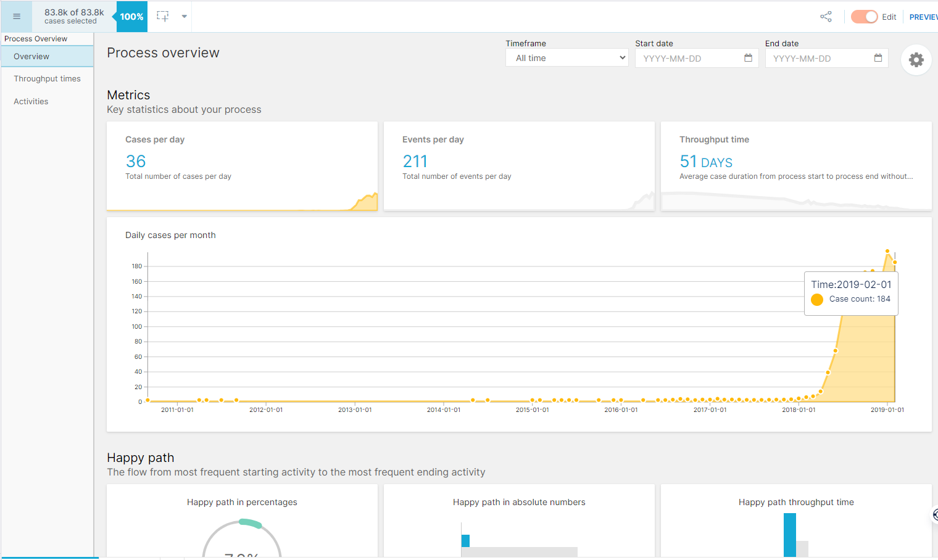Open the Throughput times page
Image resolution: width=938 pixels, height=560 pixels.
click(47, 79)
